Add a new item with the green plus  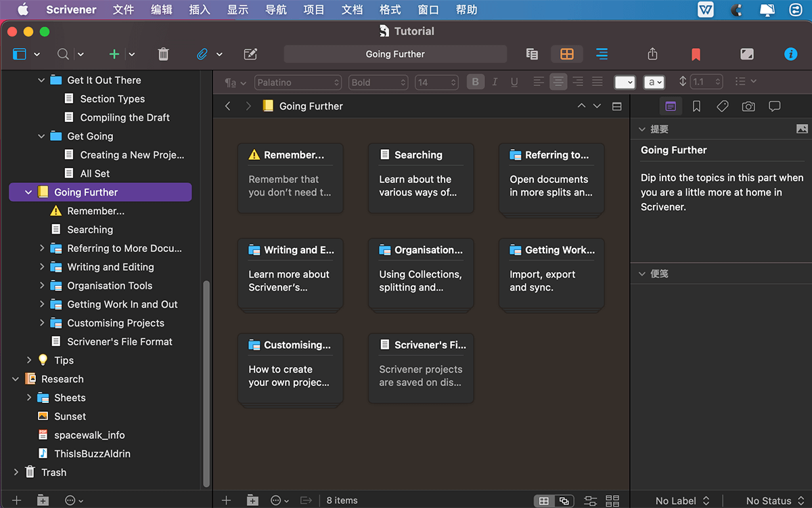coord(114,54)
